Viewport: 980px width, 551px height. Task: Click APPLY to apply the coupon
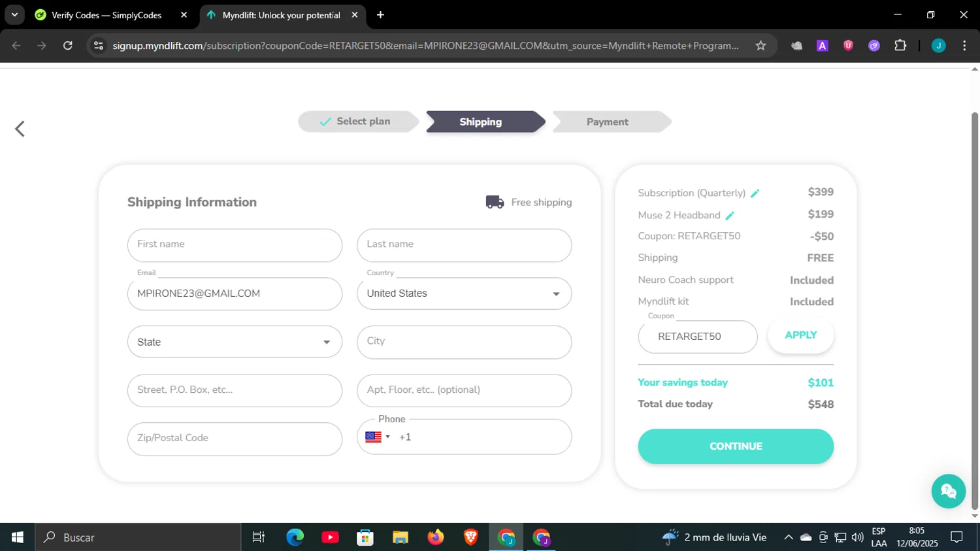pos(801,335)
